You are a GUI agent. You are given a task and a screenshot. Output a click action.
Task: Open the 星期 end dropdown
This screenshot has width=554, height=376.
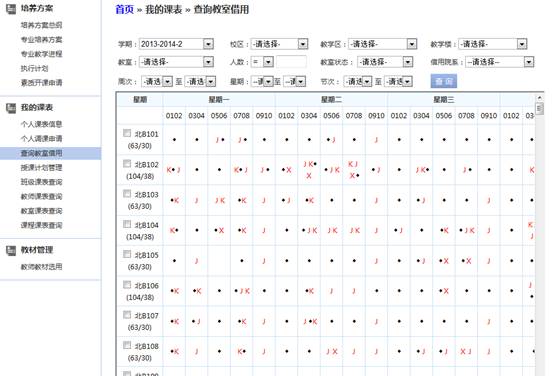tap(295, 82)
